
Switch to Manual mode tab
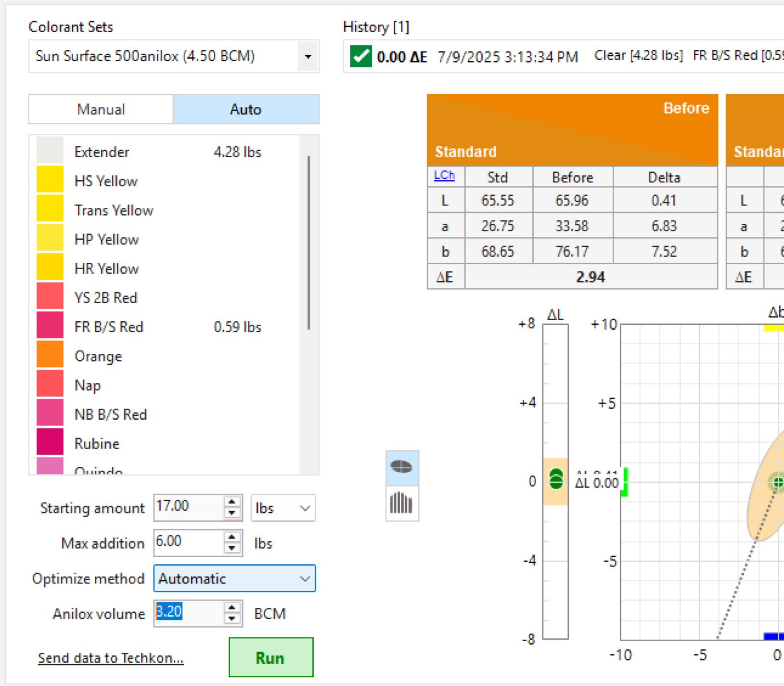coord(101,109)
